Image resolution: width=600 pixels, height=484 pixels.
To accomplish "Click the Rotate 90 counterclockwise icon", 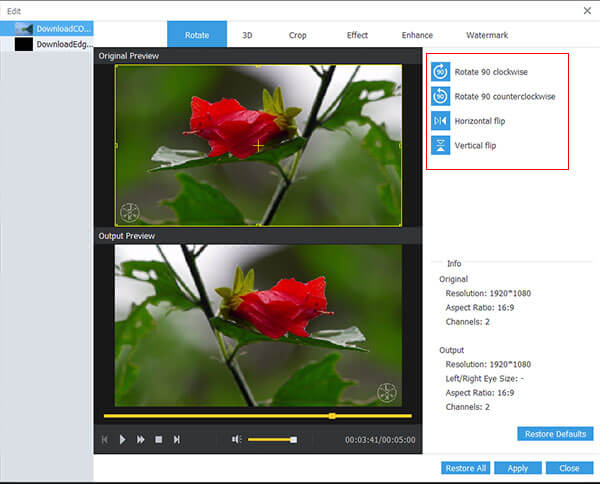I will (440, 96).
